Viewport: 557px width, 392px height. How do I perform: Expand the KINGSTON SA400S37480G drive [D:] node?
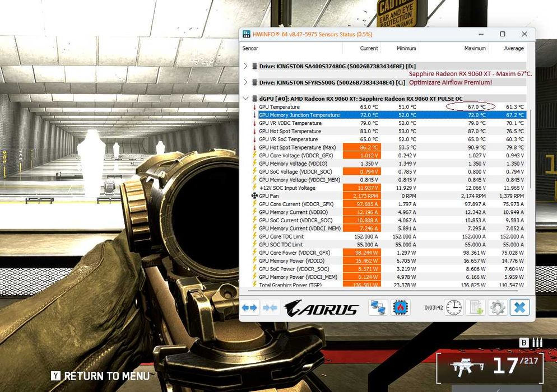coord(245,66)
